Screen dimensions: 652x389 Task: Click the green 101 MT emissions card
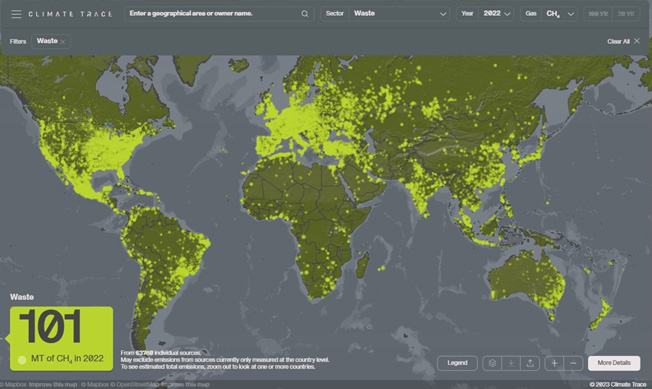coord(62,338)
